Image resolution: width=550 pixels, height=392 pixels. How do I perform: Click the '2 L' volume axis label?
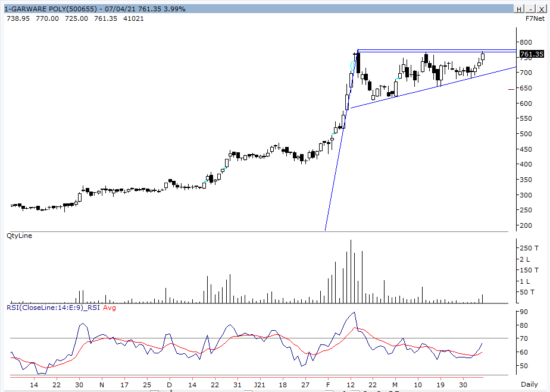[525, 259]
